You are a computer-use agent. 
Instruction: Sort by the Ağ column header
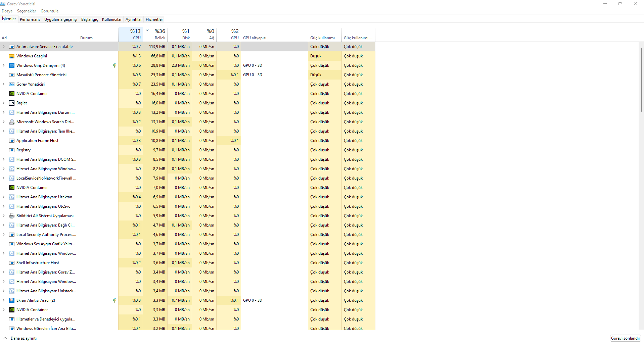pos(204,34)
